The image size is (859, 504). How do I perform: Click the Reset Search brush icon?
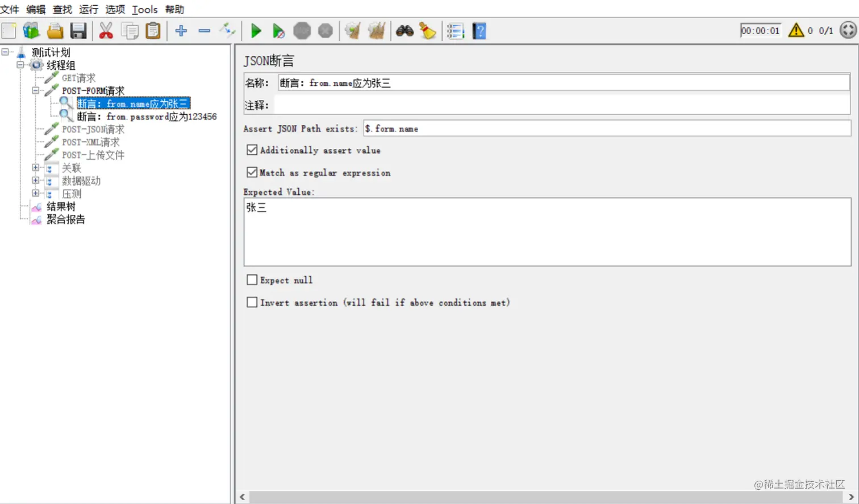[428, 31]
